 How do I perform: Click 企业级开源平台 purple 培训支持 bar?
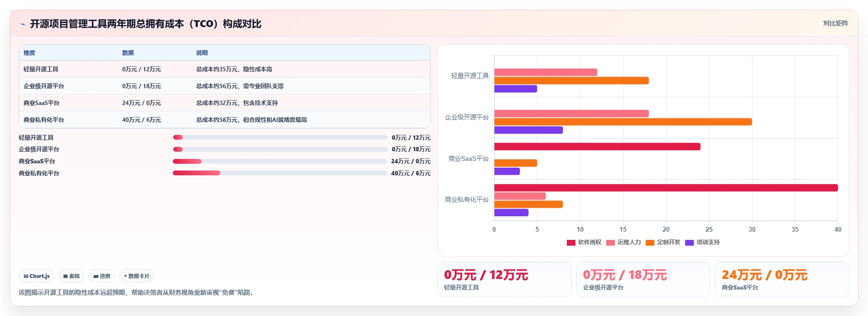click(x=528, y=130)
